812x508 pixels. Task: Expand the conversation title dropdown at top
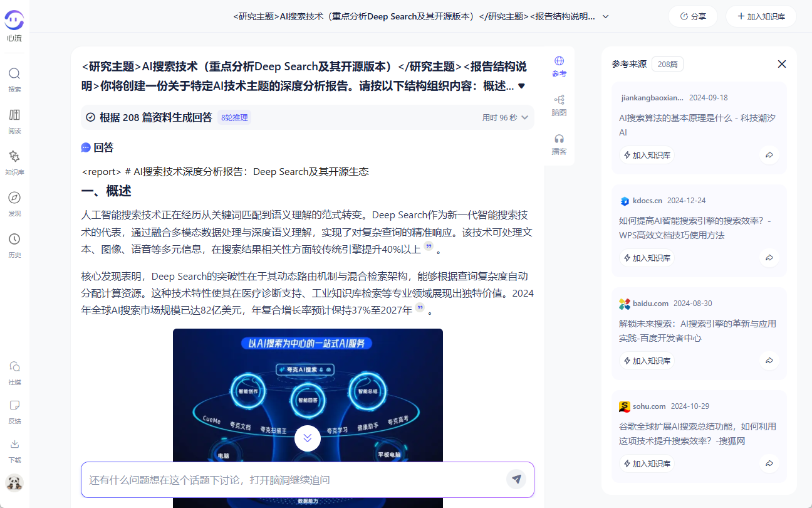605,17
